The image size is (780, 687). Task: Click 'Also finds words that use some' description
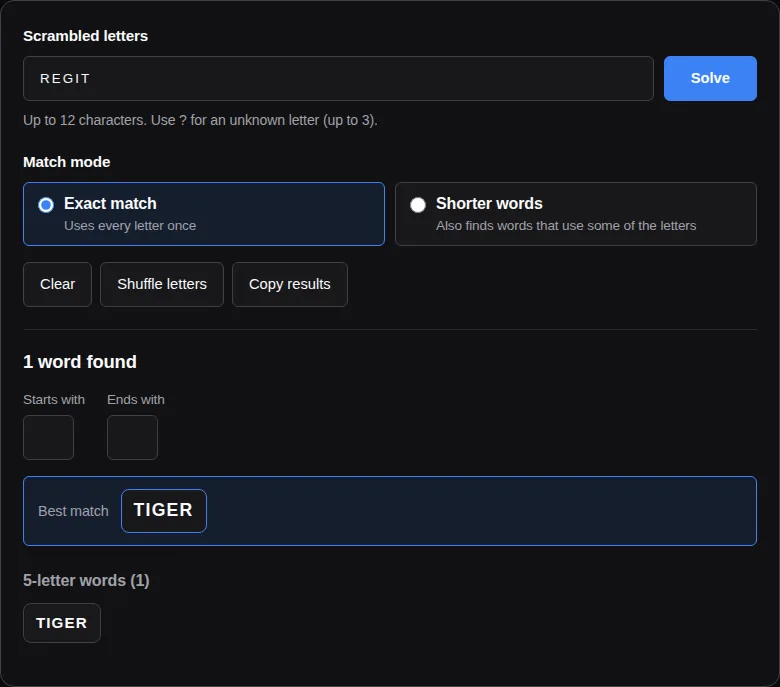pos(566,225)
